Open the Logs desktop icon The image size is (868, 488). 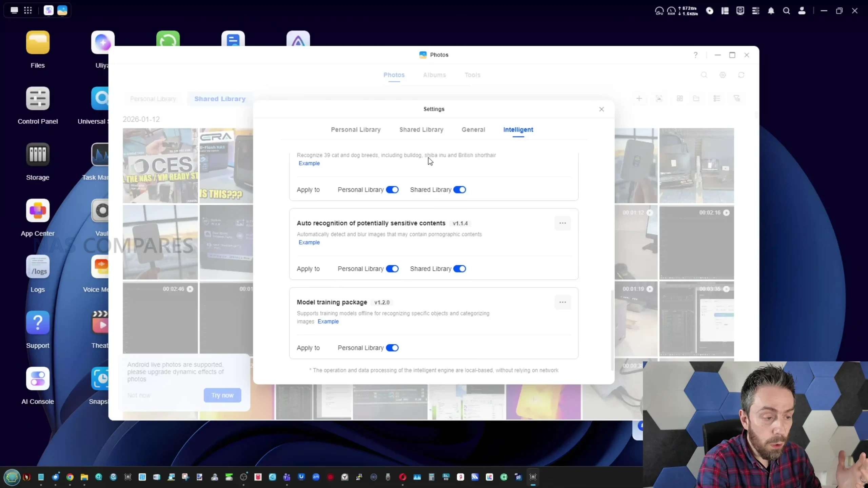tap(38, 267)
